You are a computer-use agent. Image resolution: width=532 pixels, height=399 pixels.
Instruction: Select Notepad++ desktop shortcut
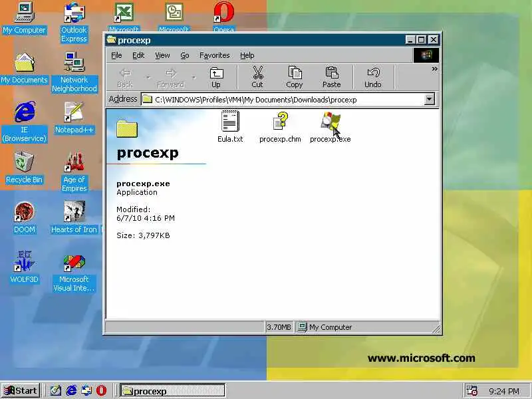[x=74, y=118]
